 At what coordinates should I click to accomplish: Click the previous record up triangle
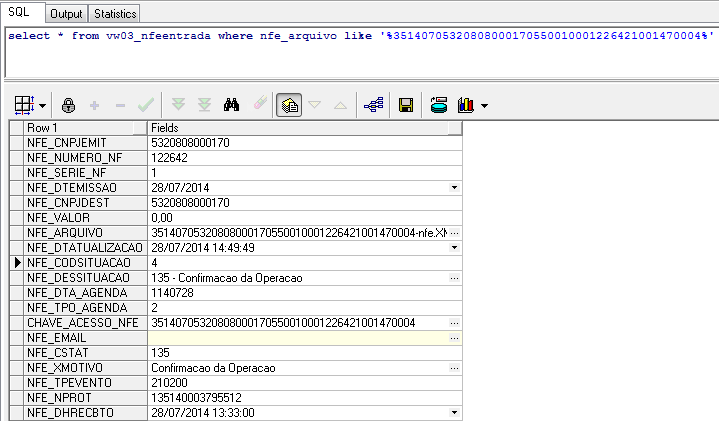(x=340, y=105)
